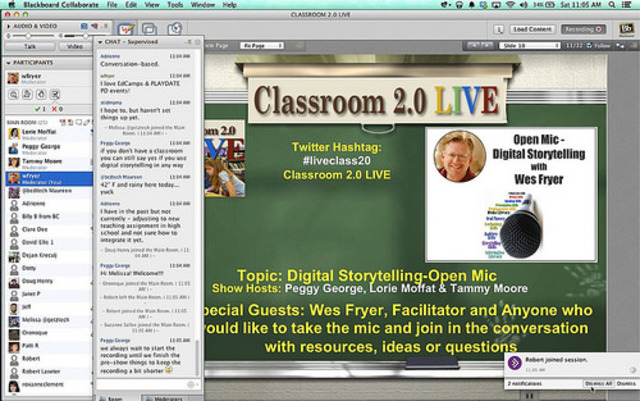Screen dimensions: 640x401
Task: Open the Web Tour mode icon
Action: 175,29
